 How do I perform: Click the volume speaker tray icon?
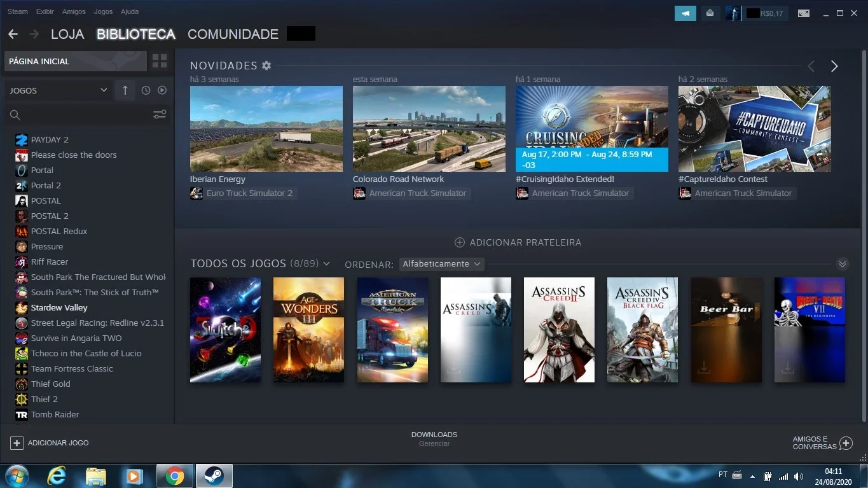[798, 476]
